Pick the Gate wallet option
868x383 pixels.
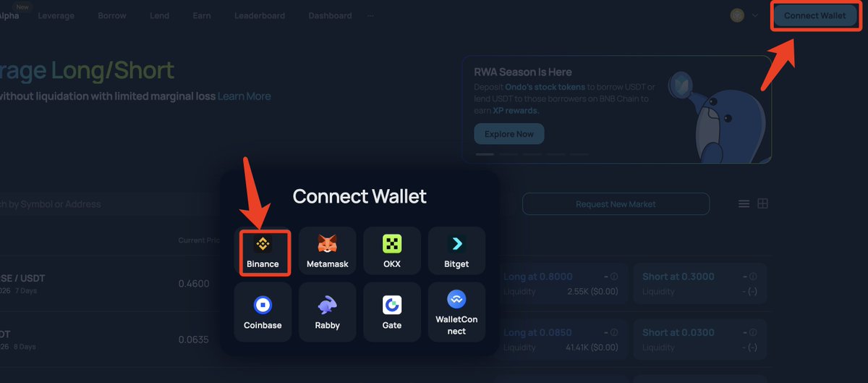[392, 312]
